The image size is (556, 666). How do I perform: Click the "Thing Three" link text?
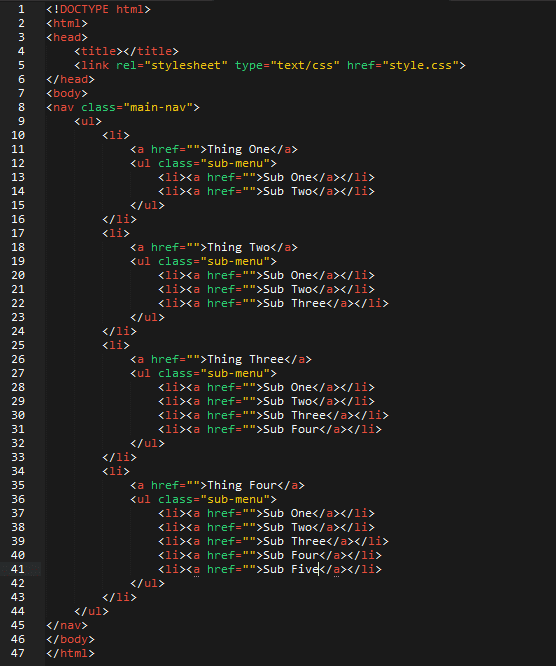[246, 359]
